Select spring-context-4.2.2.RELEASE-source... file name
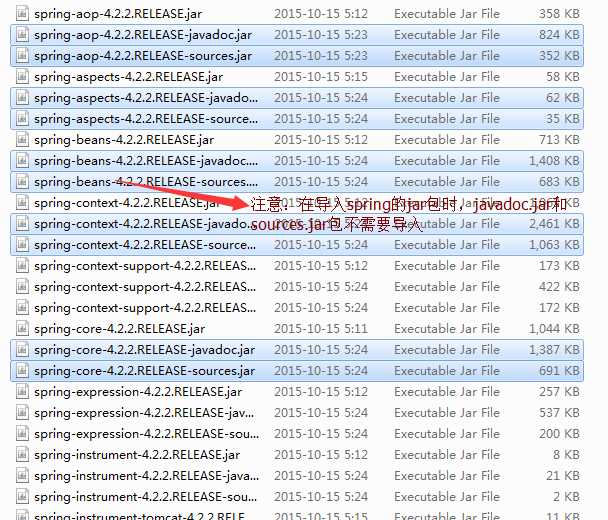This screenshot has width=608, height=520. click(x=145, y=245)
